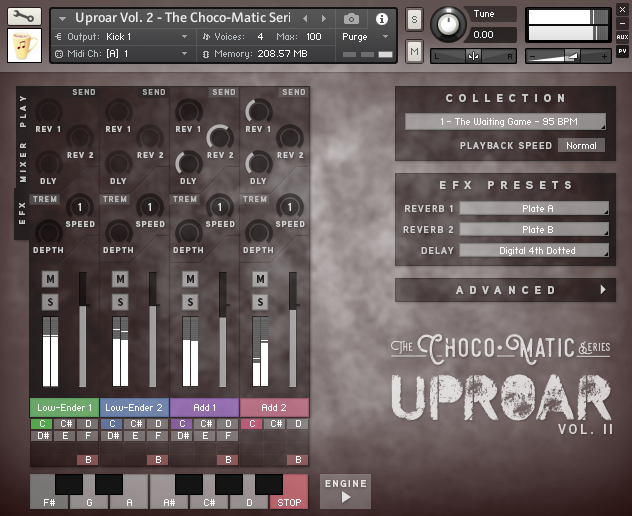Open the Purge dropdown menu
This screenshot has width=632, height=516.
[365, 37]
